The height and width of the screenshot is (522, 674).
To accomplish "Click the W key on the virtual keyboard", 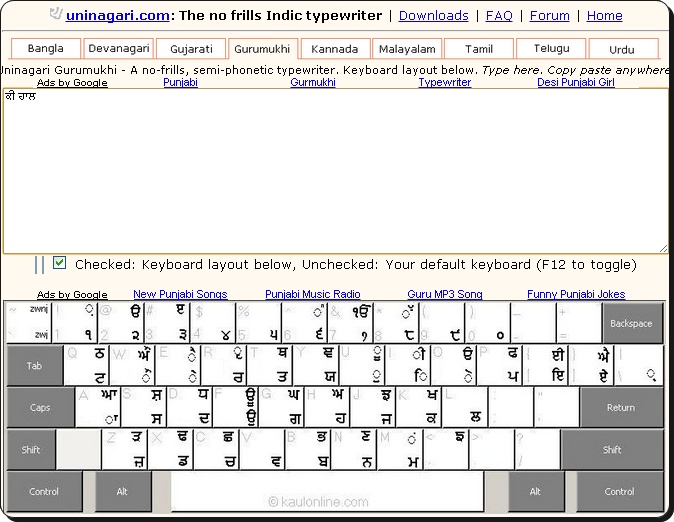I will 133,365.
